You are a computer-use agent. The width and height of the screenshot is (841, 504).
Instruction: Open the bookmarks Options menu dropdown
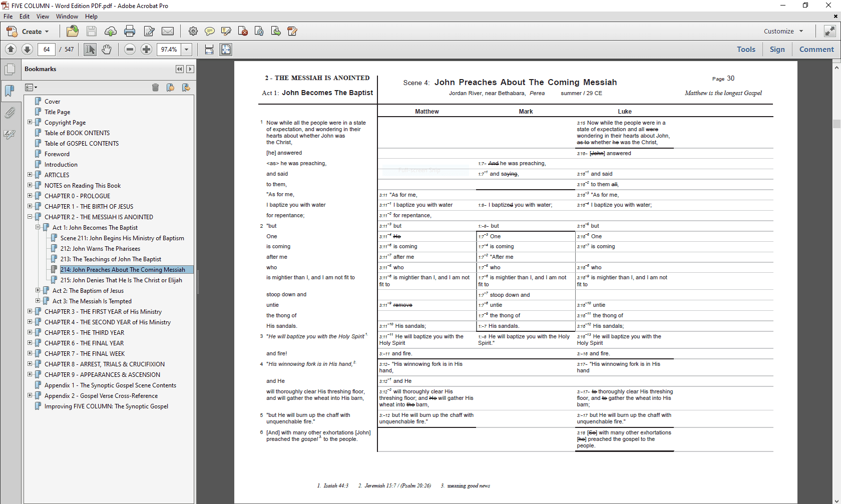(x=31, y=88)
